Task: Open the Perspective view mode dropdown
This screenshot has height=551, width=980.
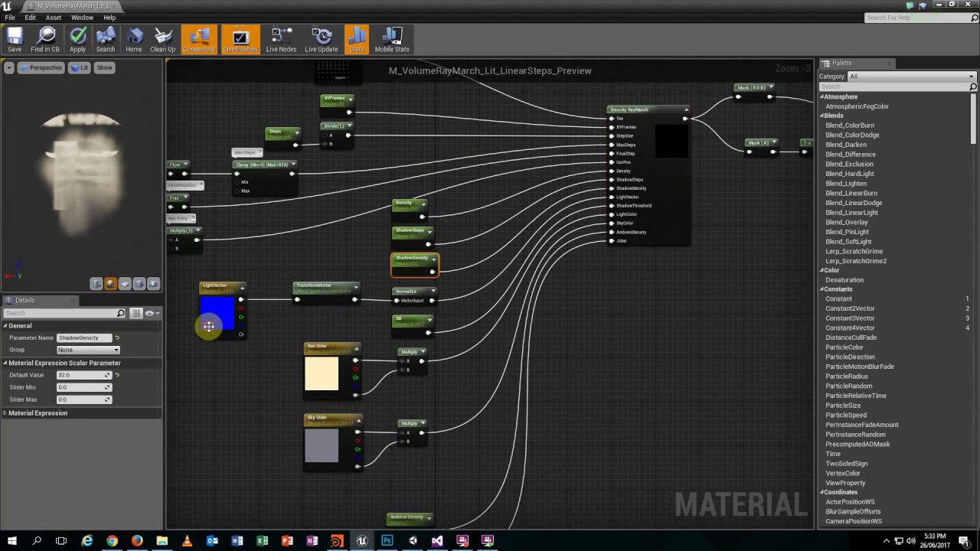Action: (x=41, y=68)
